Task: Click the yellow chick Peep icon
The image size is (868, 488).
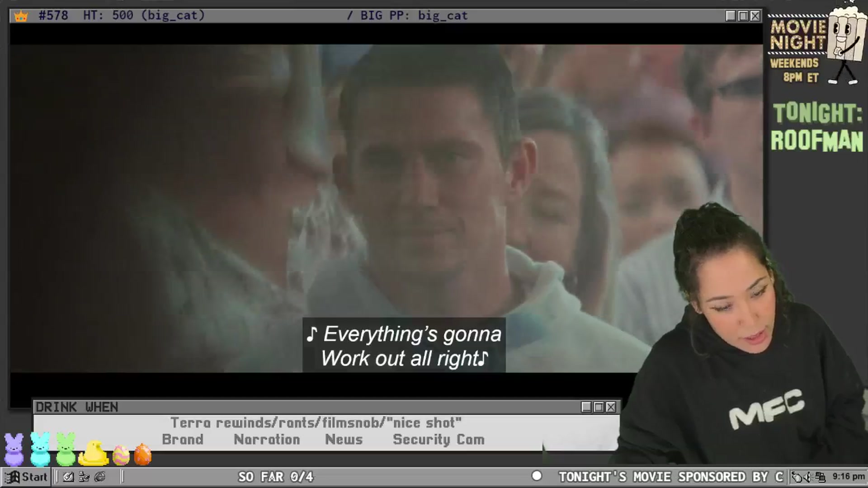Action: pyautogui.click(x=94, y=453)
